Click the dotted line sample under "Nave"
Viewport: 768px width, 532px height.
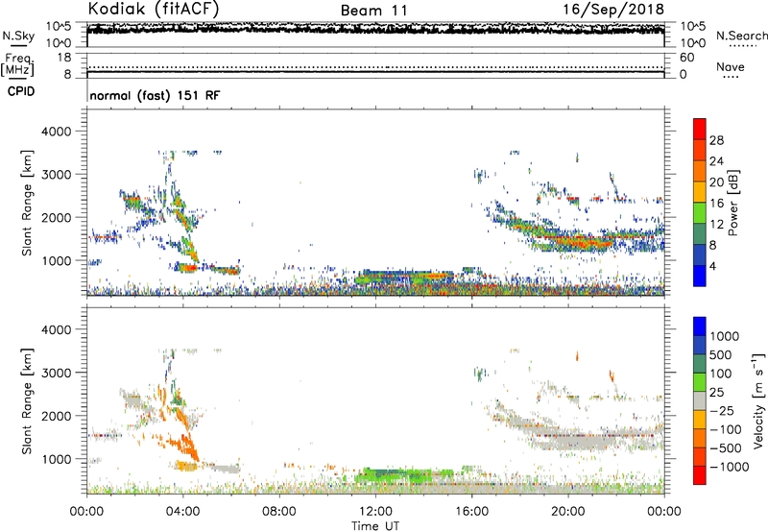(x=731, y=78)
